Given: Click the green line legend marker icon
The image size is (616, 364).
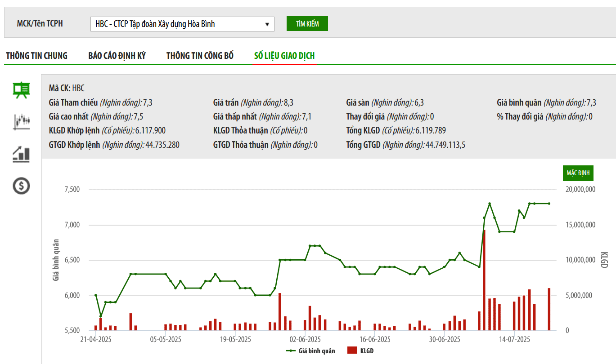Looking at the screenshot, I should pyautogui.click(x=291, y=351).
